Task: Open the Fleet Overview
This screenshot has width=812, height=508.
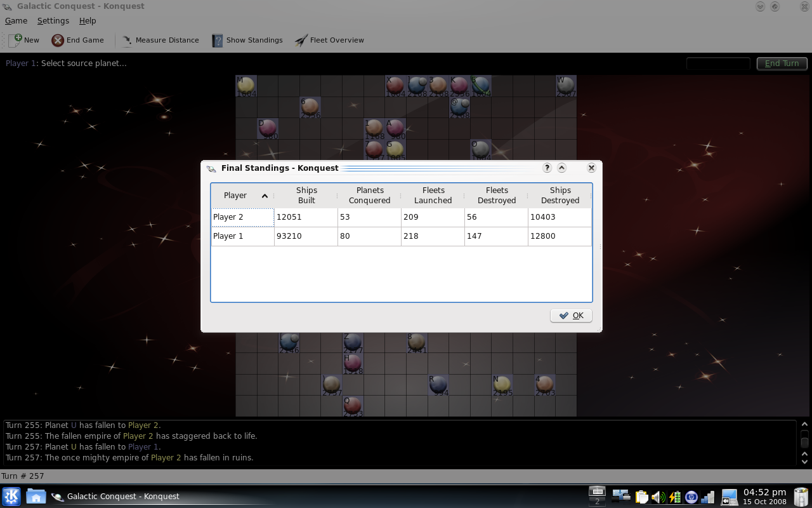Action: [329, 40]
